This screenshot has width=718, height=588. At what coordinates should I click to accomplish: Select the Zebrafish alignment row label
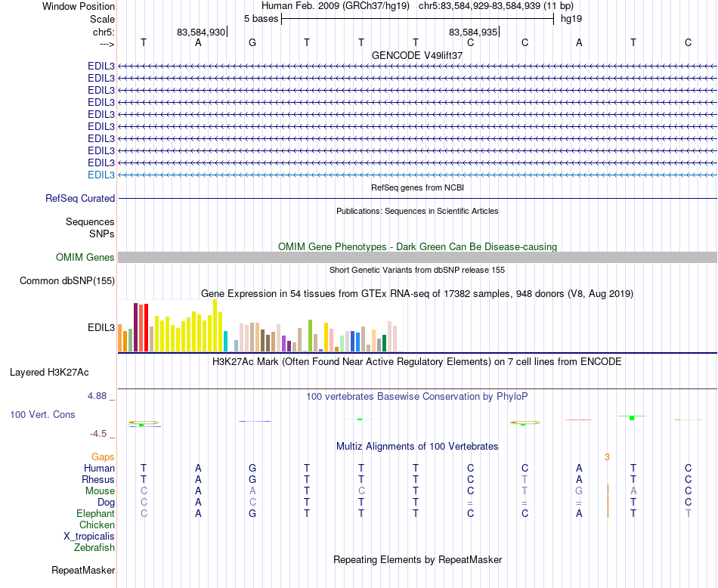pos(94,548)
